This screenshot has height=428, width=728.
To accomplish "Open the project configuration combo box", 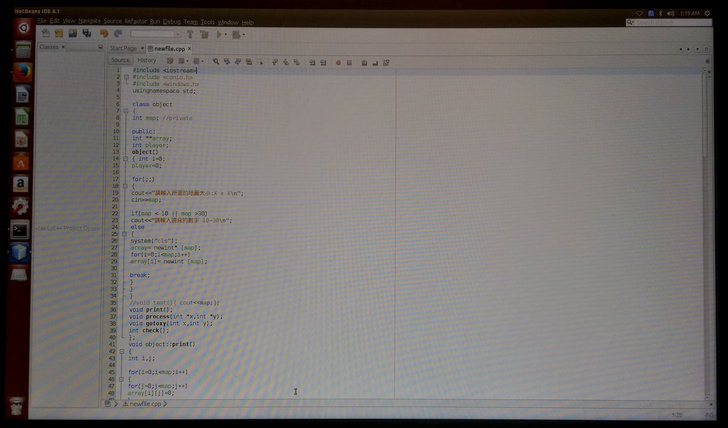I will [x=156, y=34].
